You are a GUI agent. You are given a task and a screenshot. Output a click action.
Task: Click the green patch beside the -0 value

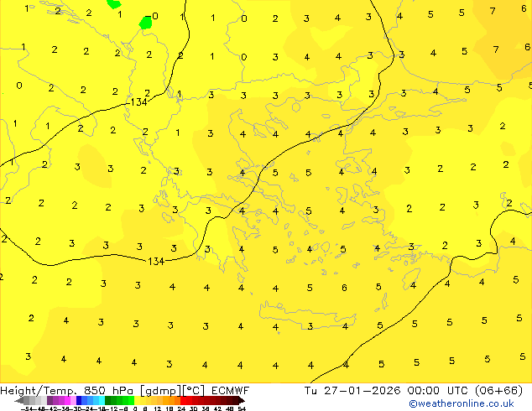click(x=146, y=23)
